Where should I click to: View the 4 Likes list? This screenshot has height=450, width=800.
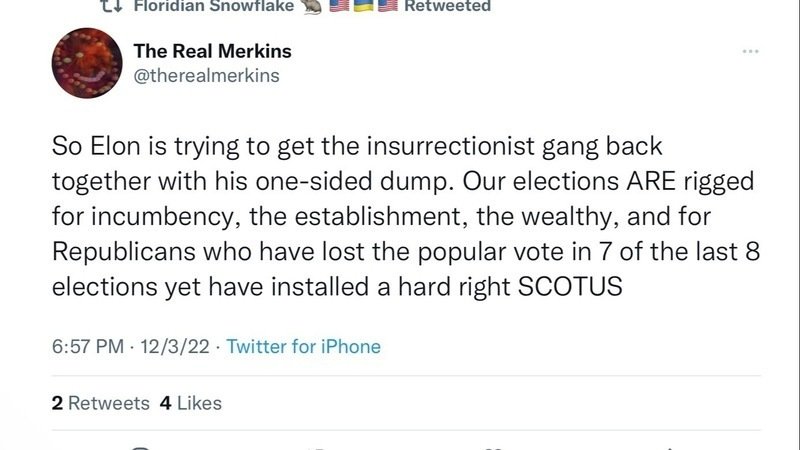tap(190, 404)
